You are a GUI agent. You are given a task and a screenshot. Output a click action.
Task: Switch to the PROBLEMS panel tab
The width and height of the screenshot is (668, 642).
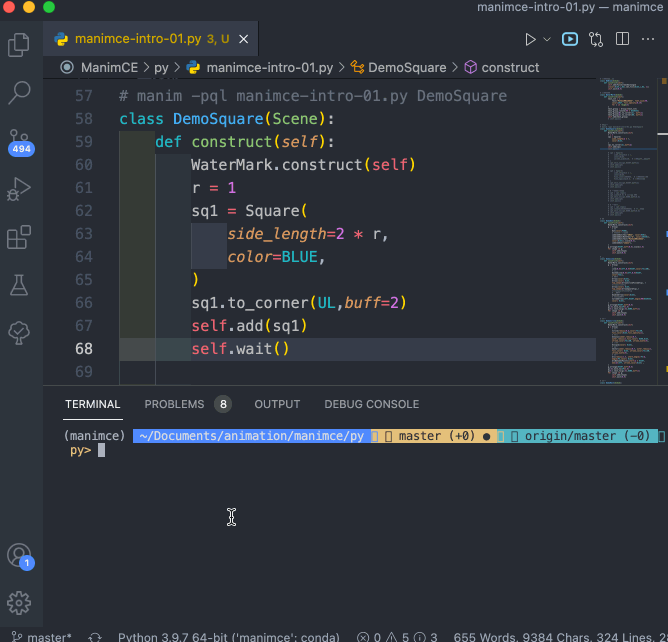(x=173, y=404)
